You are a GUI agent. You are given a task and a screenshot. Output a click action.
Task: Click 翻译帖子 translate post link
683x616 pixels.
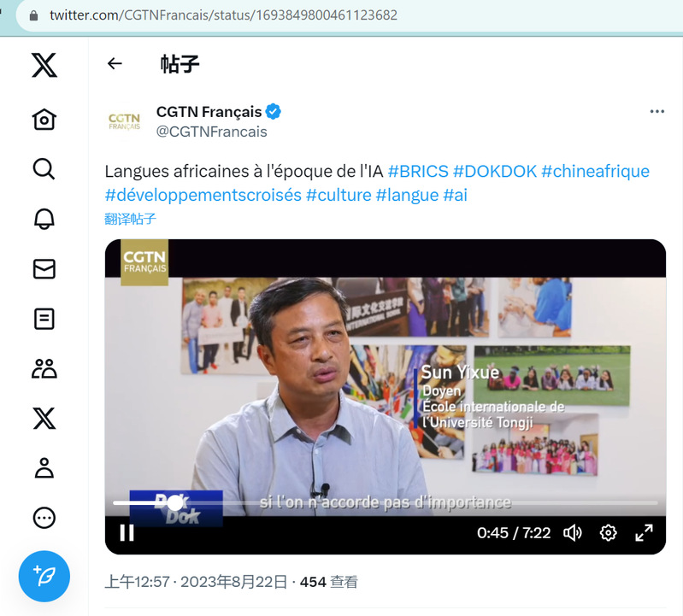click(x=130, y=219)
